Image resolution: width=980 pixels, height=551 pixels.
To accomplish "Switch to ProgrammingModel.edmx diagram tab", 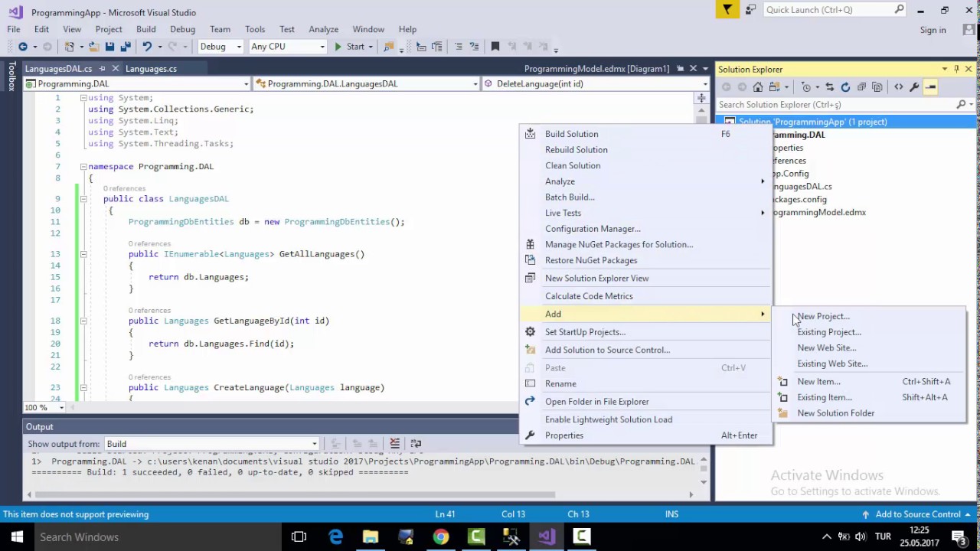I will 596,69.
